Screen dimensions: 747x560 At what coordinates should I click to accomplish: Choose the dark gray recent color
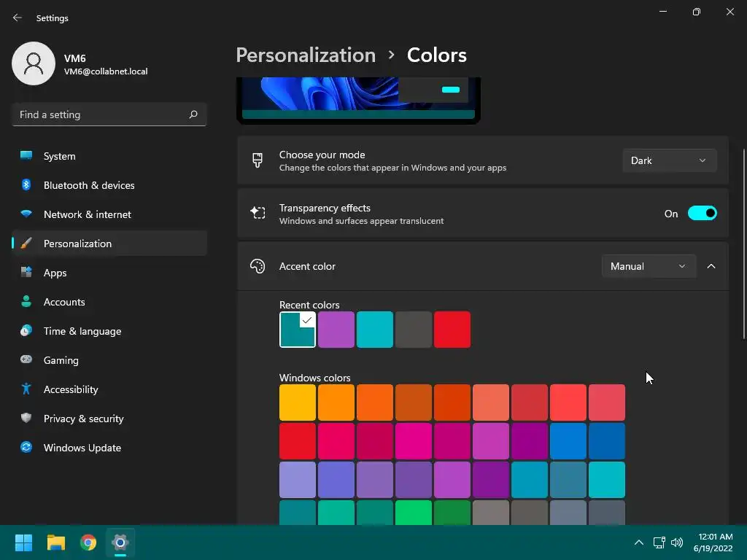tap(413, 330)
